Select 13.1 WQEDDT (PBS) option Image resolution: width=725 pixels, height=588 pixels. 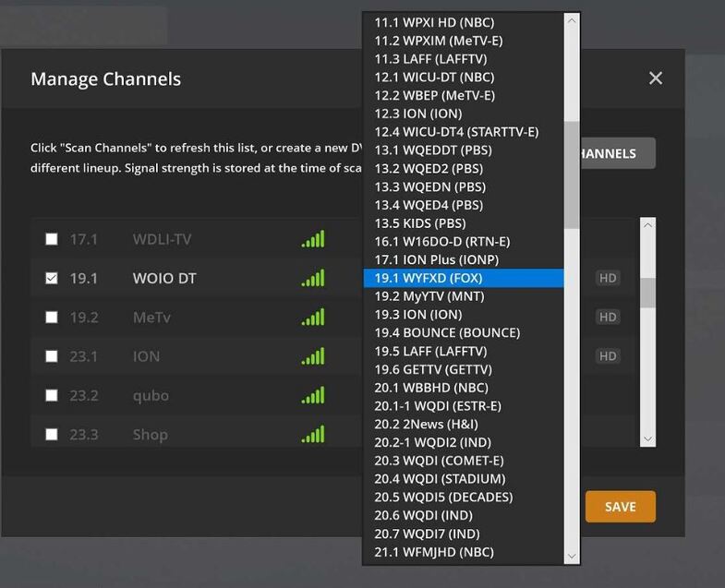[x=464, y=150]
